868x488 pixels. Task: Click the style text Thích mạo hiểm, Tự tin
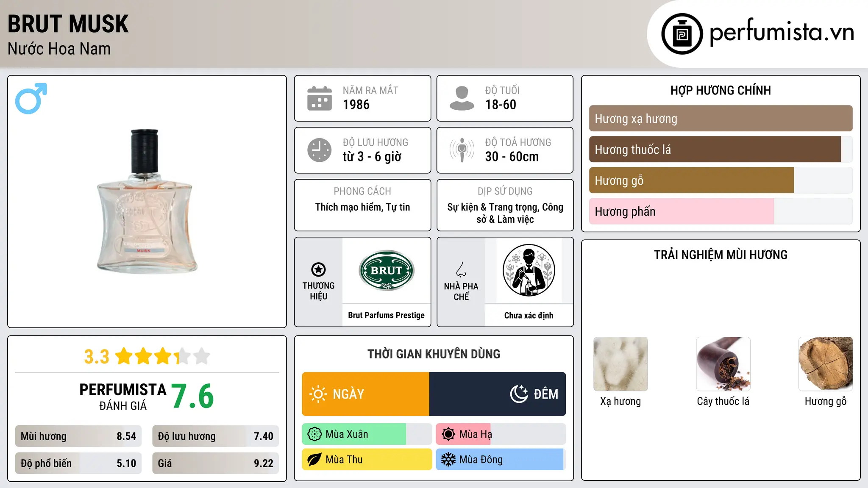[x=362, y=207]
